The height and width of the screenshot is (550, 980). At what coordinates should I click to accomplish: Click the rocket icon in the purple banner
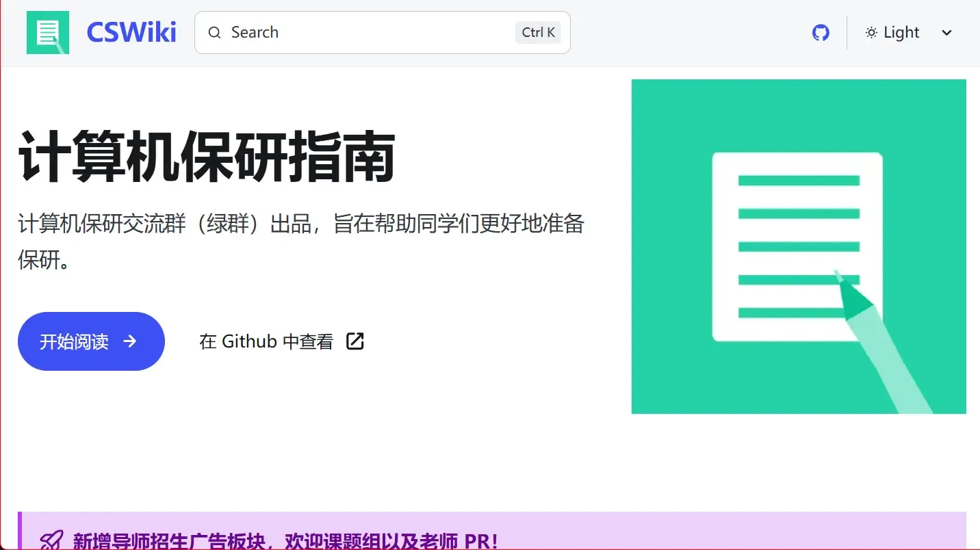coord(51,540)
